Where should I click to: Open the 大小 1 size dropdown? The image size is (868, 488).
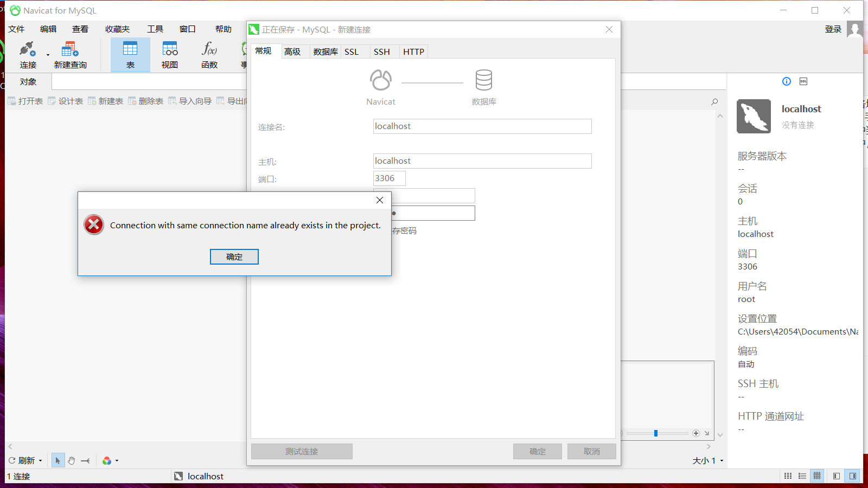[708, 460]
